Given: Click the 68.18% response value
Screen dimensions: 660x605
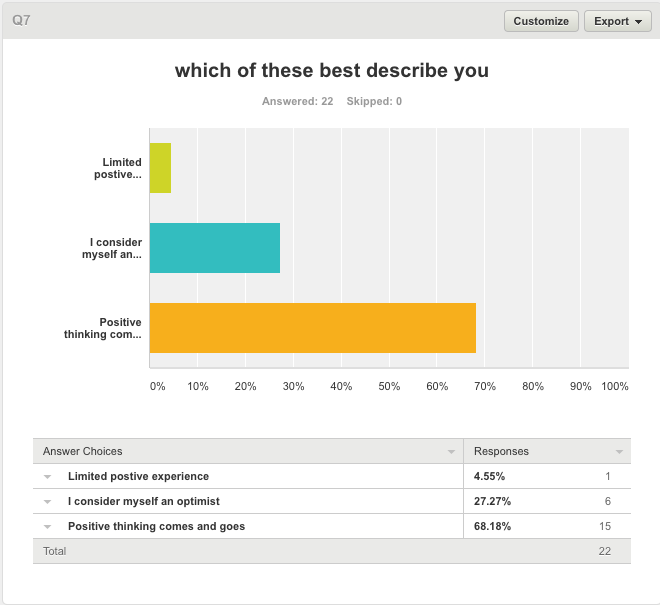Looking at the screenshot, I should click(490, 526).
